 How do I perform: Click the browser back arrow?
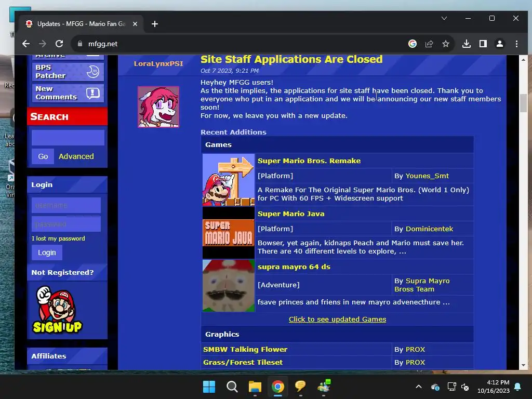pos(26,44)
